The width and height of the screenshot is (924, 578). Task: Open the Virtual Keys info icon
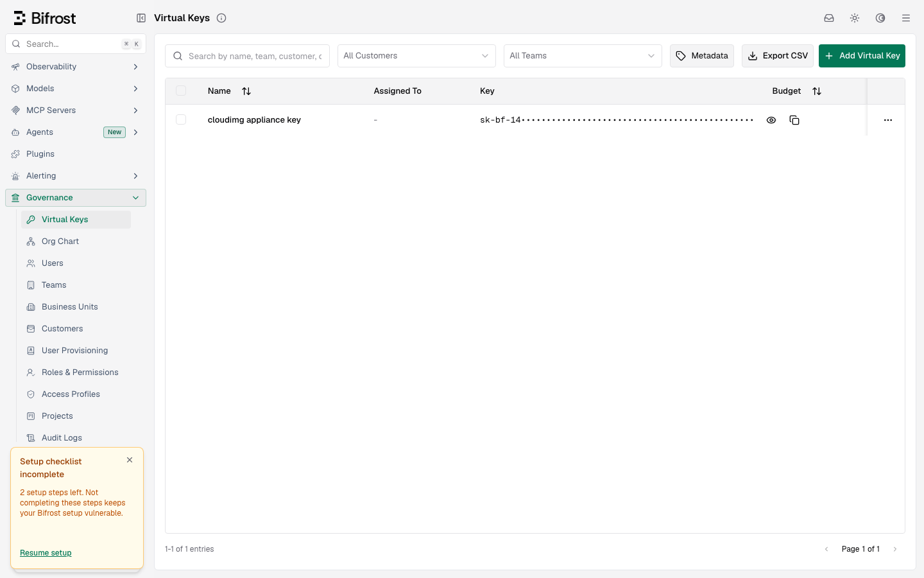[x=221, y=18]
